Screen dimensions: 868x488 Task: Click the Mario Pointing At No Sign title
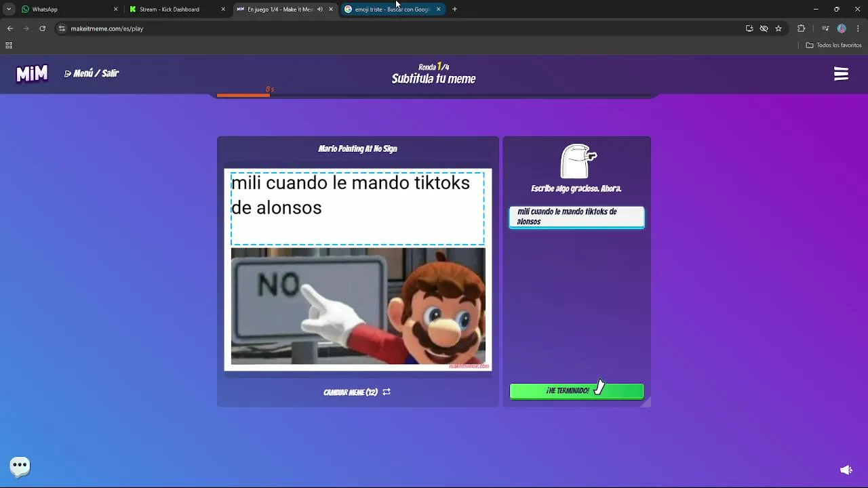(x=357, y=148)
